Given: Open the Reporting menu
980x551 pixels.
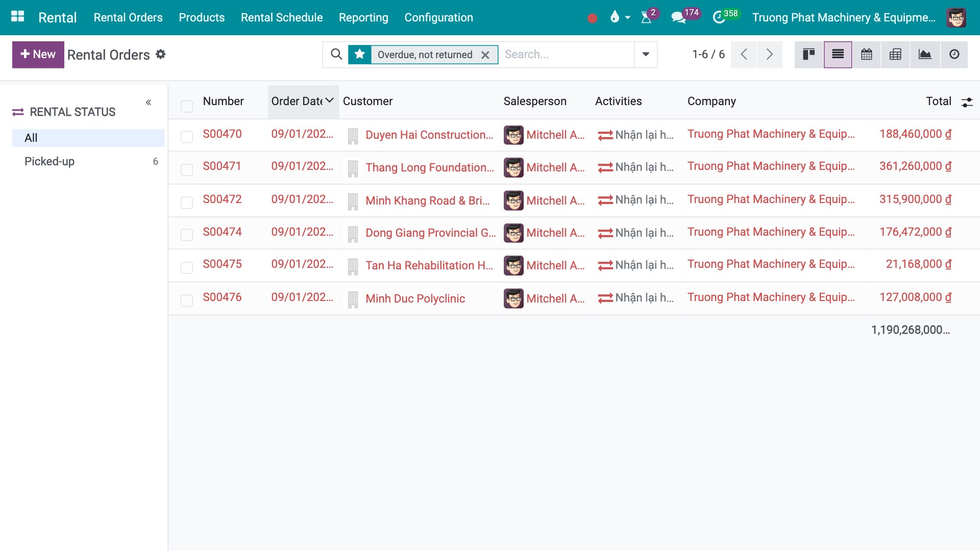Looking at the screenshot, I should coord(363,17).
